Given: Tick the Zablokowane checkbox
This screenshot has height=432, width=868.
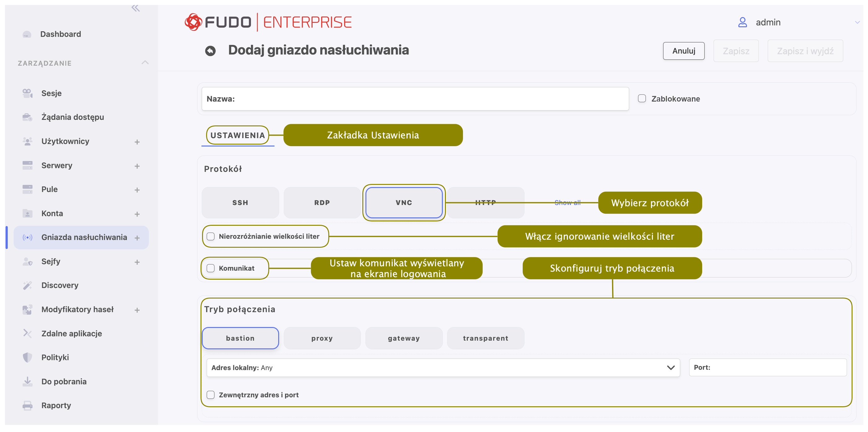Looking at the screenshot, I should pos(641,98).
